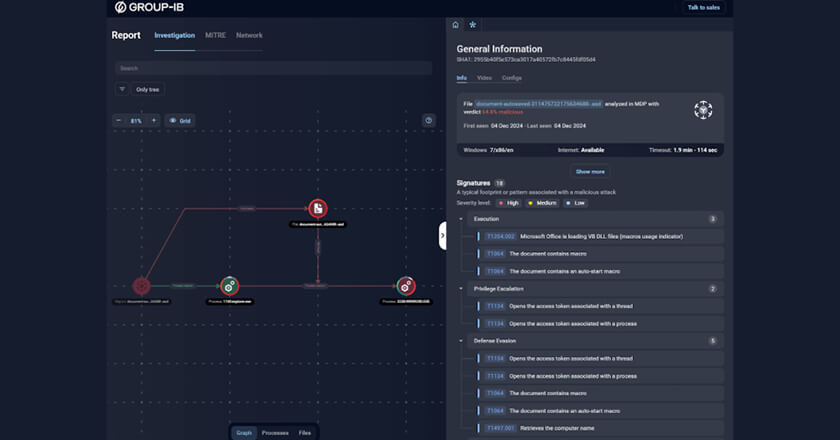The image size is (840, 440).
Task: Click the Signatures count badge
Action: (x=499, y=183)
